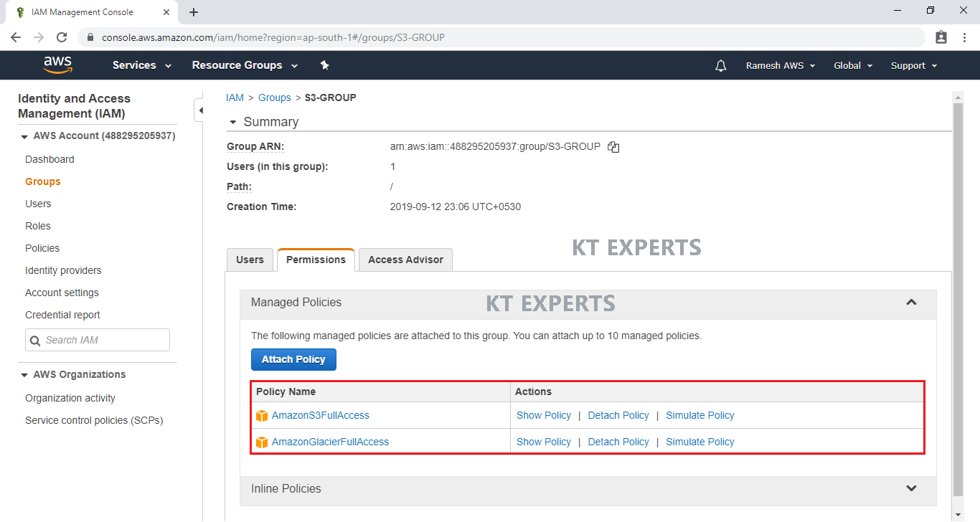Click the browser address bar URL
The image size is (980, 522).
273,37
